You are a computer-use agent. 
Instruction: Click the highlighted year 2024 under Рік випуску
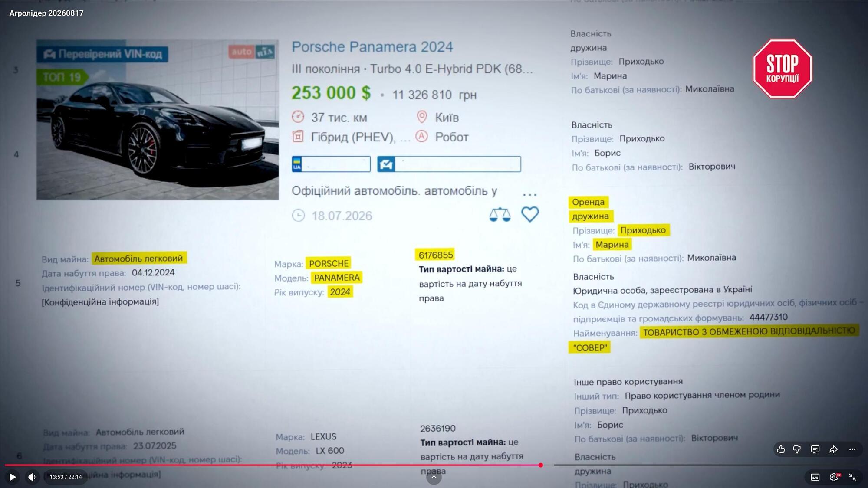[x=340, y=292]
